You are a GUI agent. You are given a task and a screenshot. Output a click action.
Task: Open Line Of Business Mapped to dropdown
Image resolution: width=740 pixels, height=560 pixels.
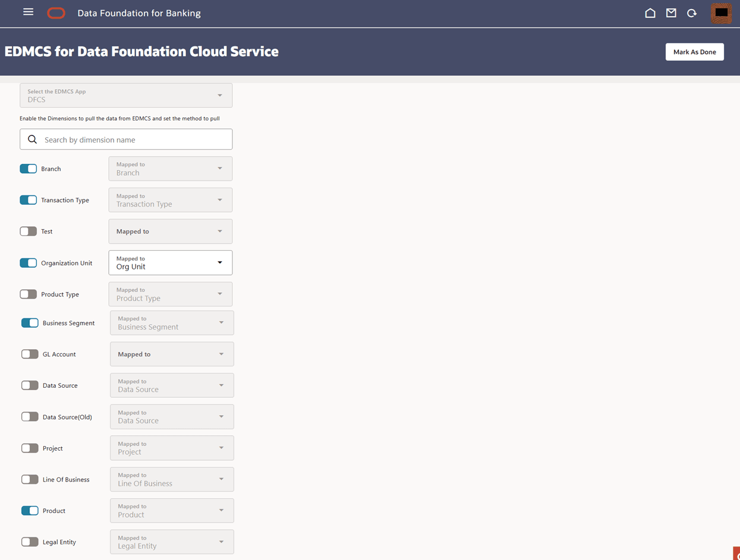click(172, 479)
